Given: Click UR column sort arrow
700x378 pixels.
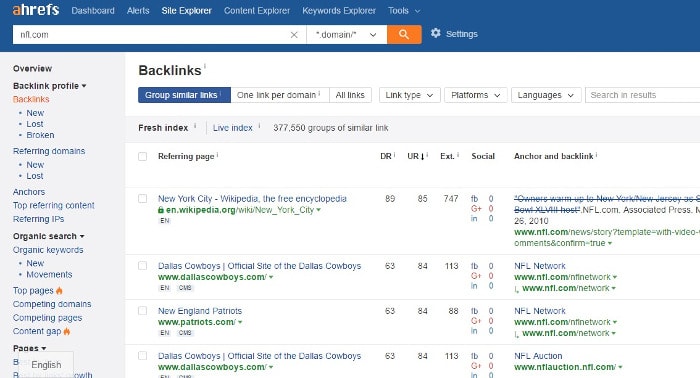Looking at the screenshot, I should [x=422, y=157].
